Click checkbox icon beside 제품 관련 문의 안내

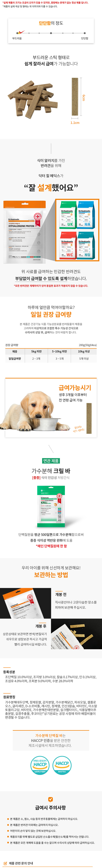5,861
